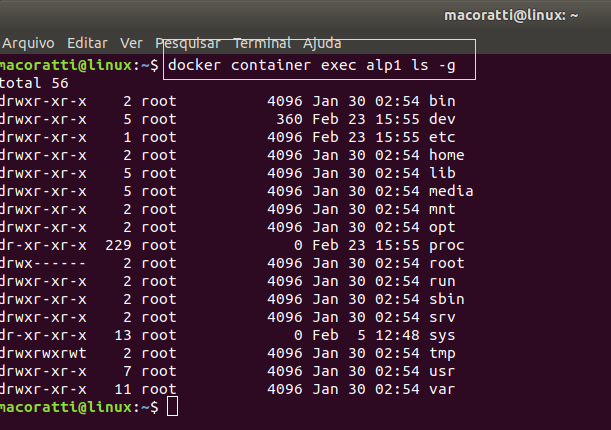Image resolution: width=611 pixels, height=430 pixels.
Task: Open the Terminal menu
Action: 262,43
